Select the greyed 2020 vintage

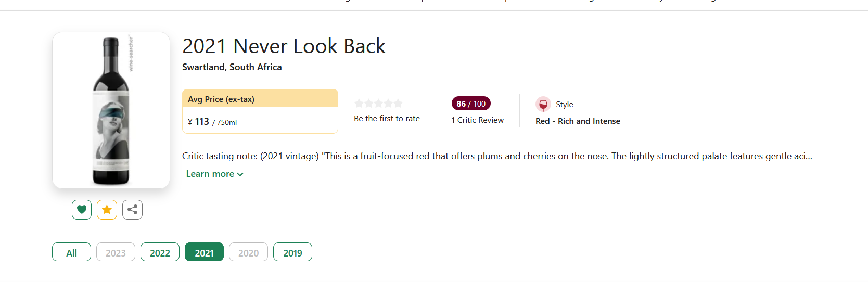pyautogui.click(x=248, y=252)
